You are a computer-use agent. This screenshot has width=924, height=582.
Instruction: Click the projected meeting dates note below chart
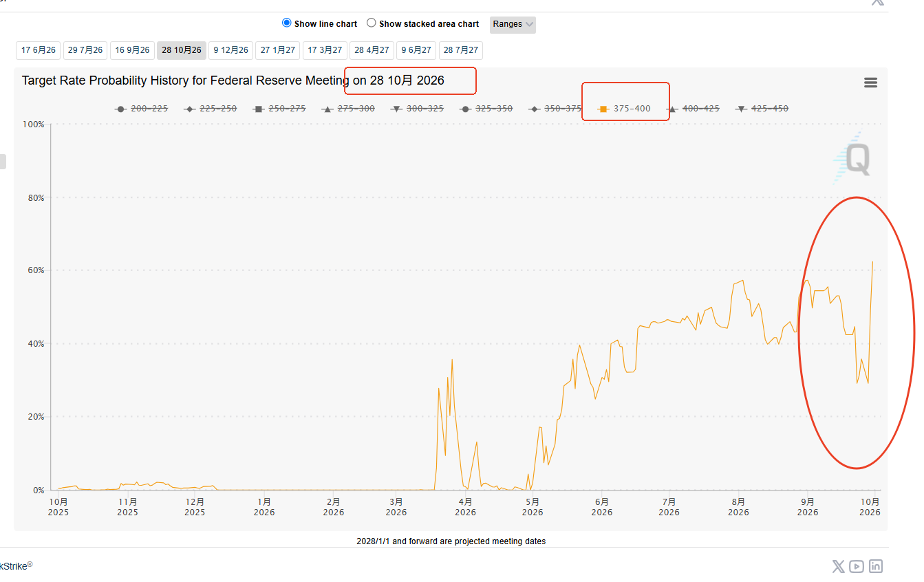[451, 541]
